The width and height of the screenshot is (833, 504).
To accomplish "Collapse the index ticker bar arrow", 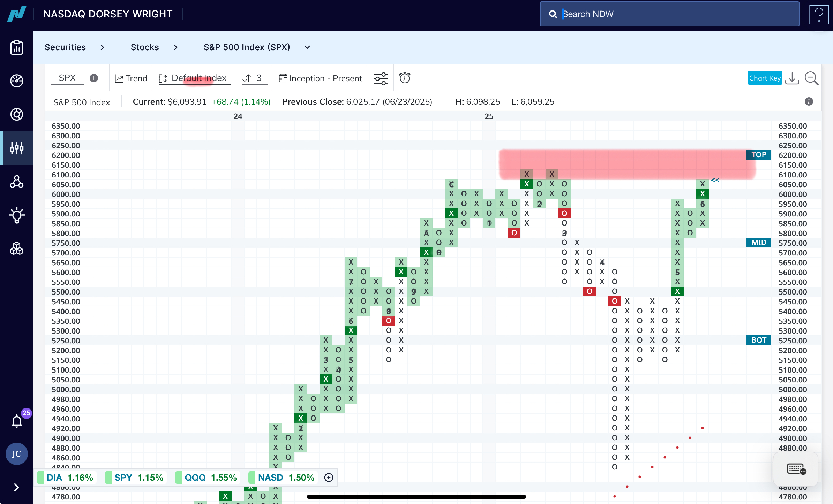I will pyautogui.click(x=329, y=478).
